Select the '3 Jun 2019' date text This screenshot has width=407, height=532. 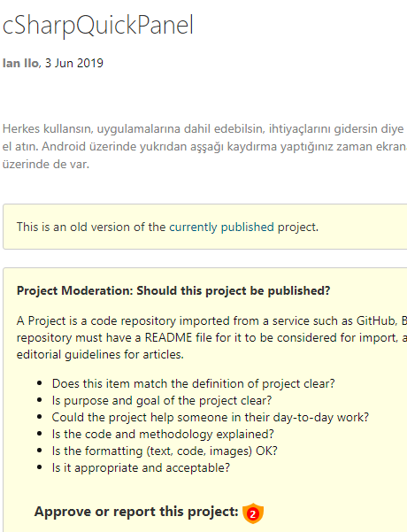[x=74, y=63]
